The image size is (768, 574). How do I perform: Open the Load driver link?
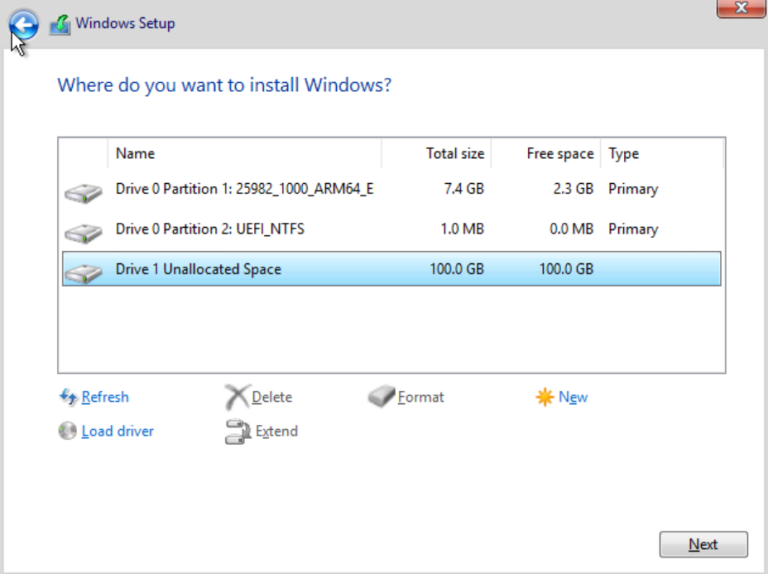tap(118, 431)
